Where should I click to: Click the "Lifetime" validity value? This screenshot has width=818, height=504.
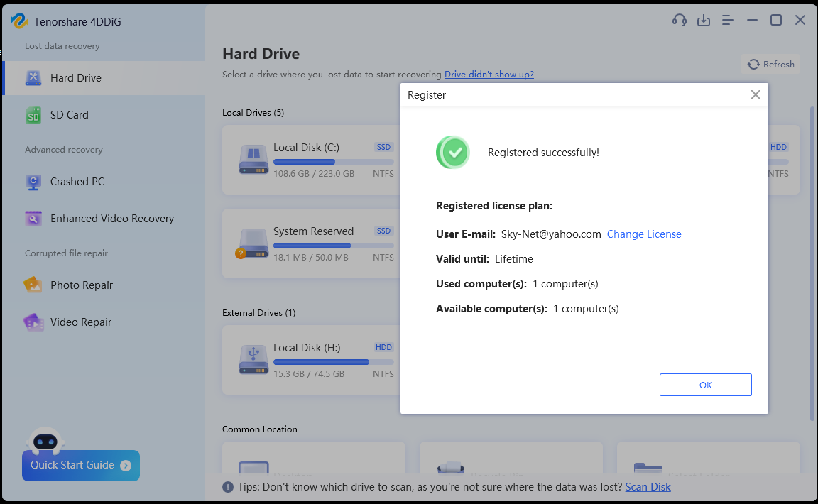tap(514, 259)
